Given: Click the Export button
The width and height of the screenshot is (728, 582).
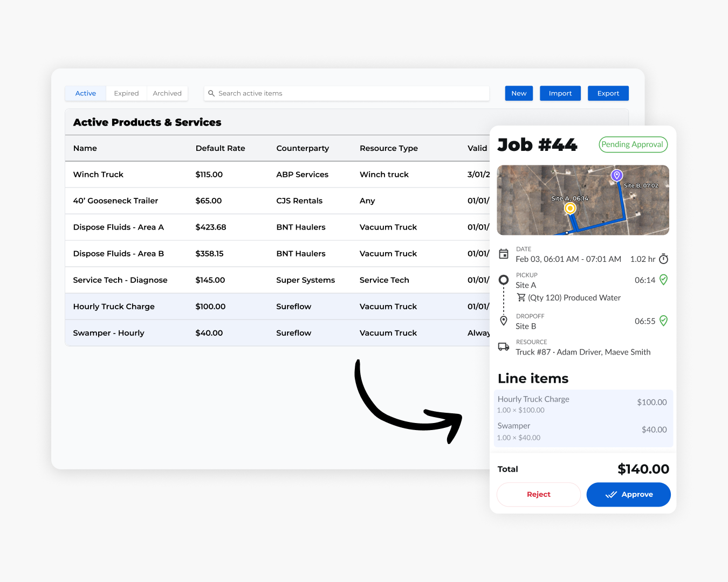Looking at the screenshot, I should [608, 93].
